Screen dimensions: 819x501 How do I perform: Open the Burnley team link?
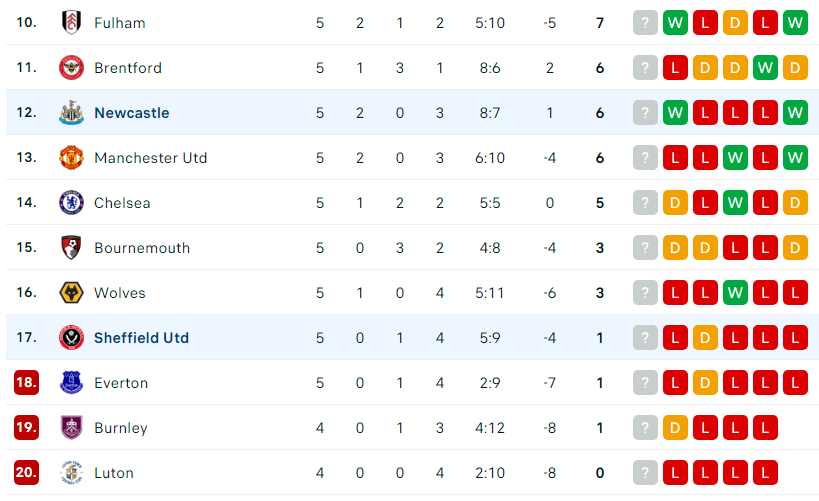[x=121, y=428]
